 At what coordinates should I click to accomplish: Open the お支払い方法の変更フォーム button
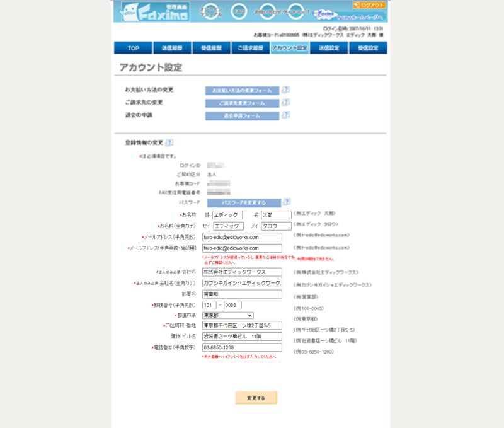click(x=243, y=91)
